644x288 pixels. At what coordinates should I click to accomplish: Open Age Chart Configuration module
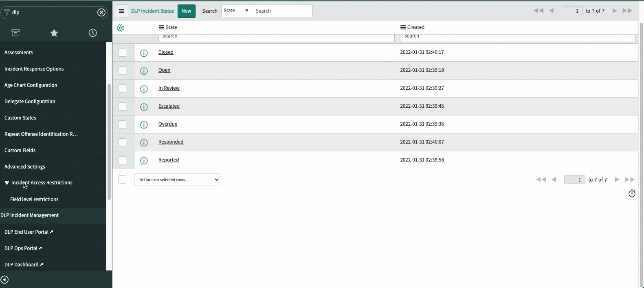click(31, 85)
